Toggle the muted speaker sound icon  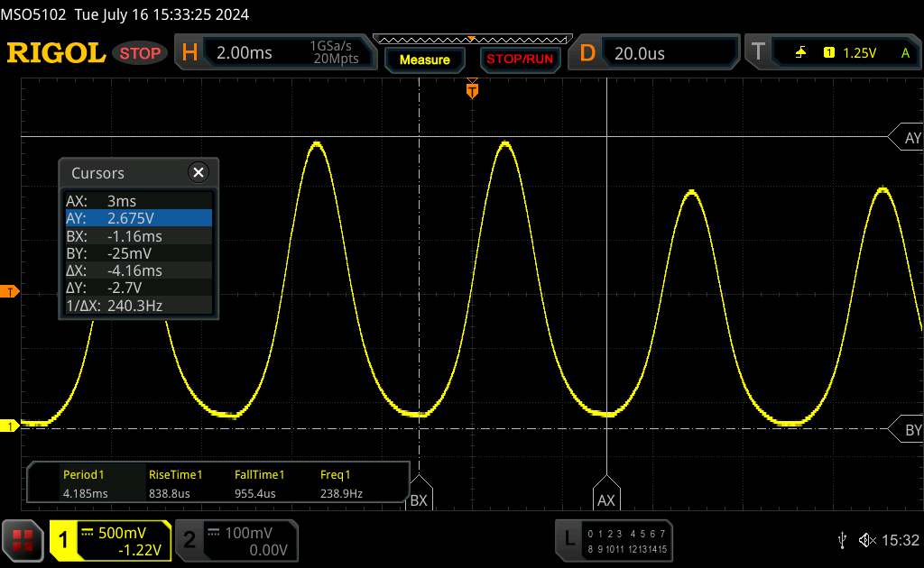867,540
